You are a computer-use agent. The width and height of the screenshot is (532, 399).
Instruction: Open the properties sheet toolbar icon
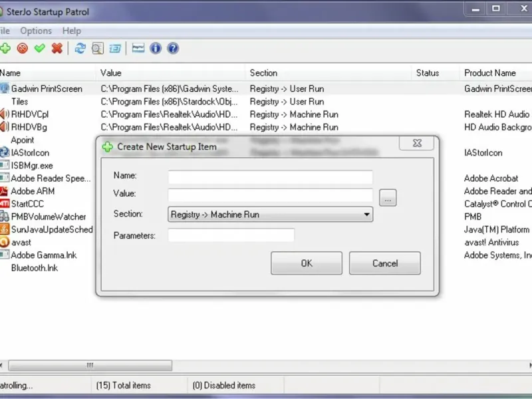tap(115, 48)
